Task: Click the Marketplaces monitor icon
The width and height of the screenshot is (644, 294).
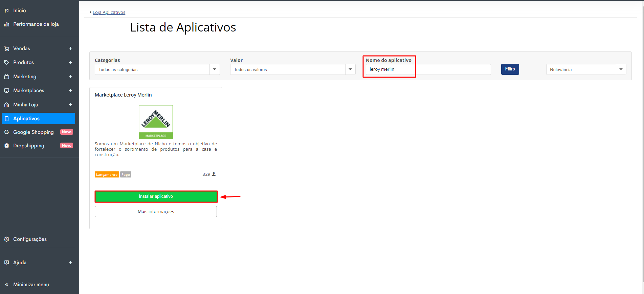Action: (x=7, y=90)
